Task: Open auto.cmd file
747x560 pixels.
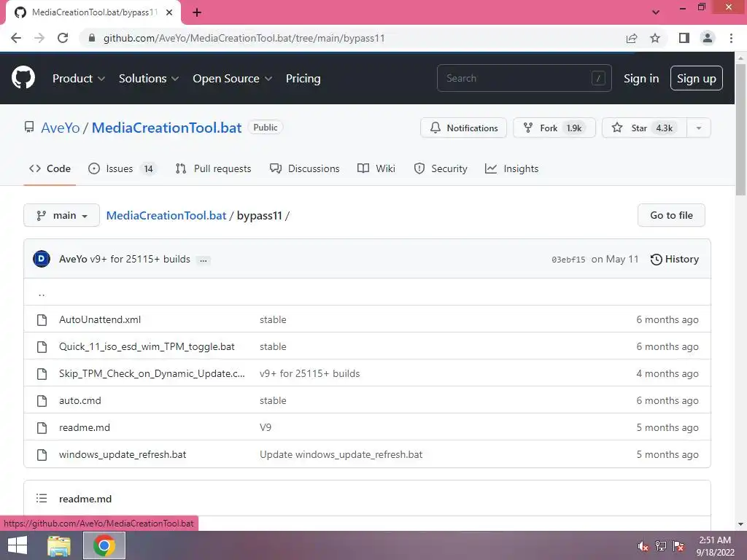Action: click(80, 400)
